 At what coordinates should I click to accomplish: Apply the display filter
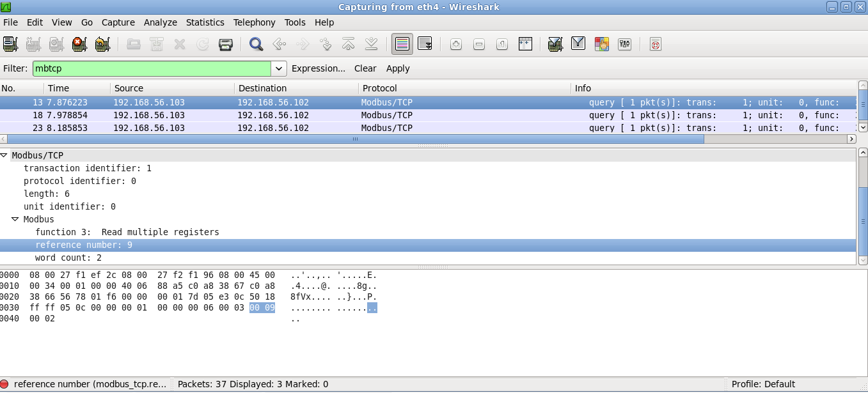coord(398,68)
